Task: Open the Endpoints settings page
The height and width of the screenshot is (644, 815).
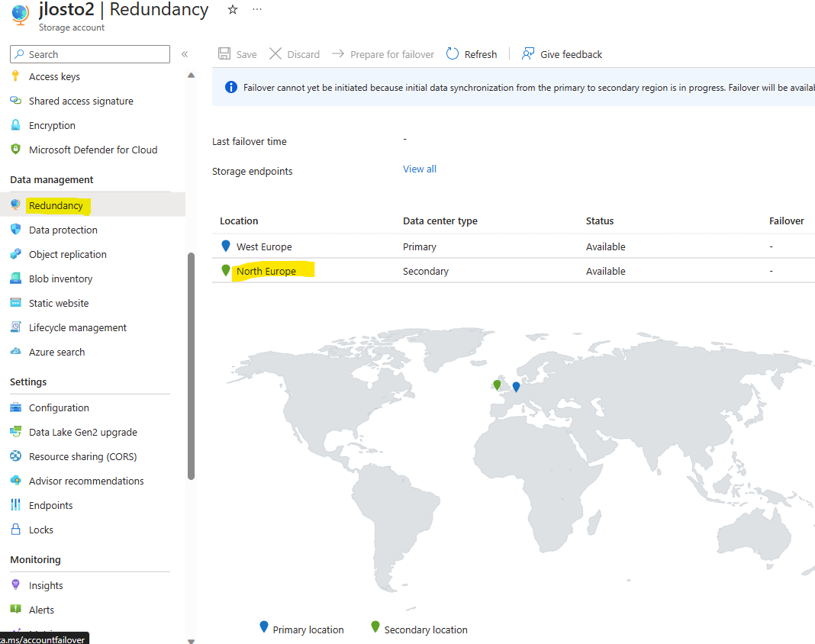Action: tap(50, 505)
